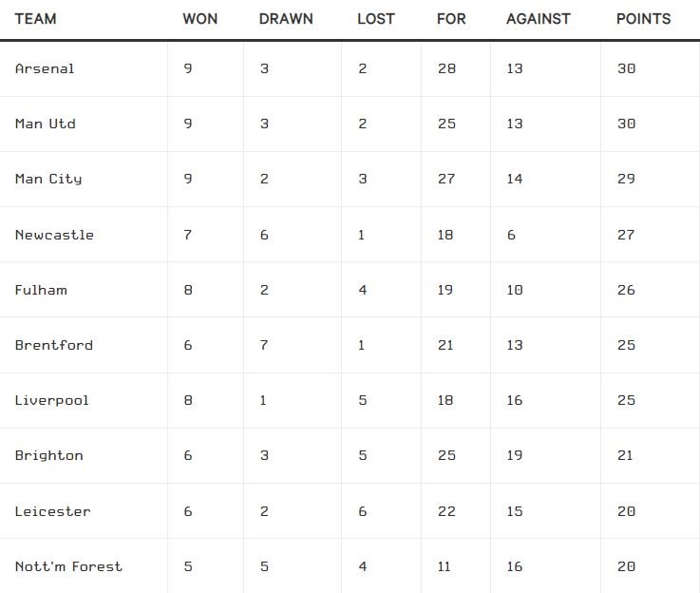The height and width of the screenshot is (593, 700).
Task: Click the LOST column header
Action: coord(376,19)
